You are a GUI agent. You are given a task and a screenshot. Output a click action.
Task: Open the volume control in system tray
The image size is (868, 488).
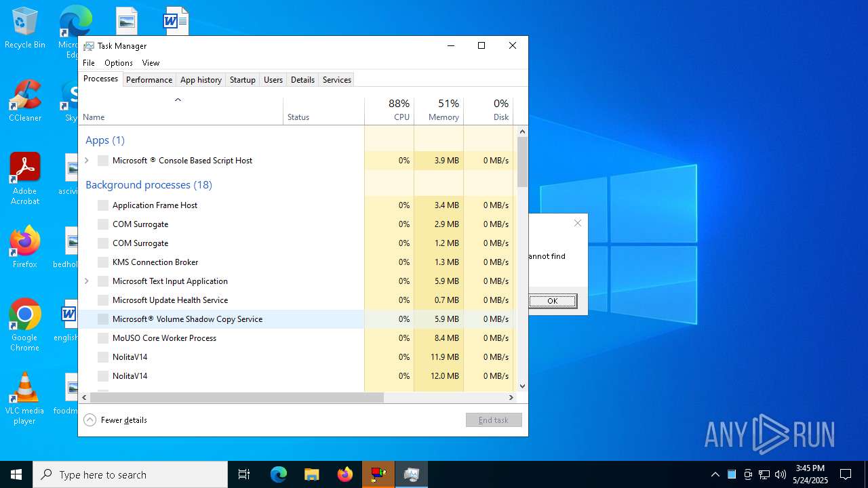[x=781, y=474]
